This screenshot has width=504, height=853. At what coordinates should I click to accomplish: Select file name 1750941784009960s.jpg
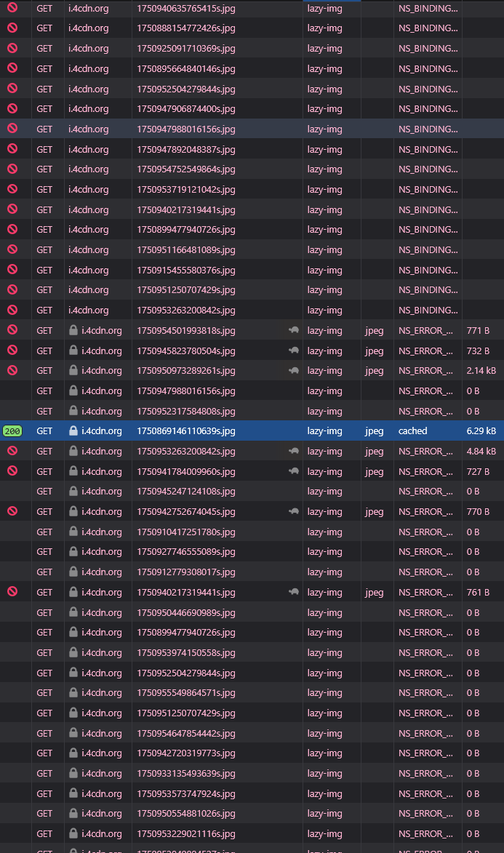(x=186, y=471)
